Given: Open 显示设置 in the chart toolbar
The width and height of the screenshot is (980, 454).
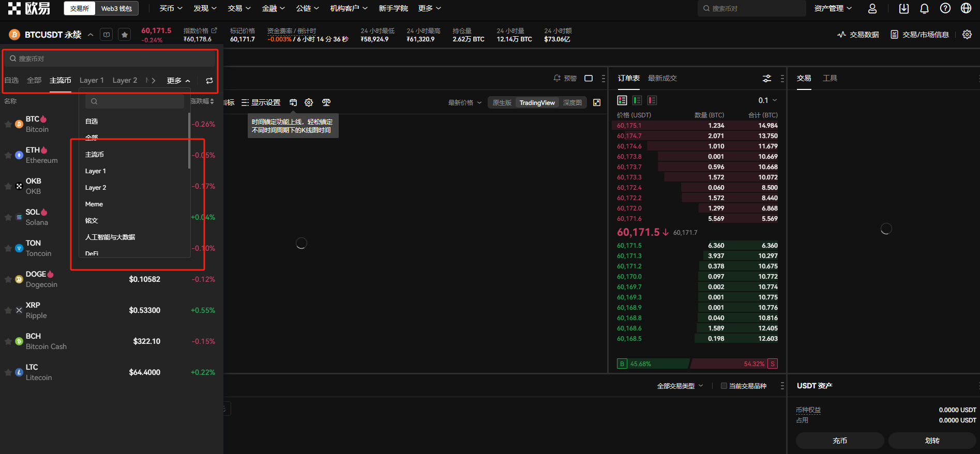Looking at the screenshot, I should tap(261, 102).
